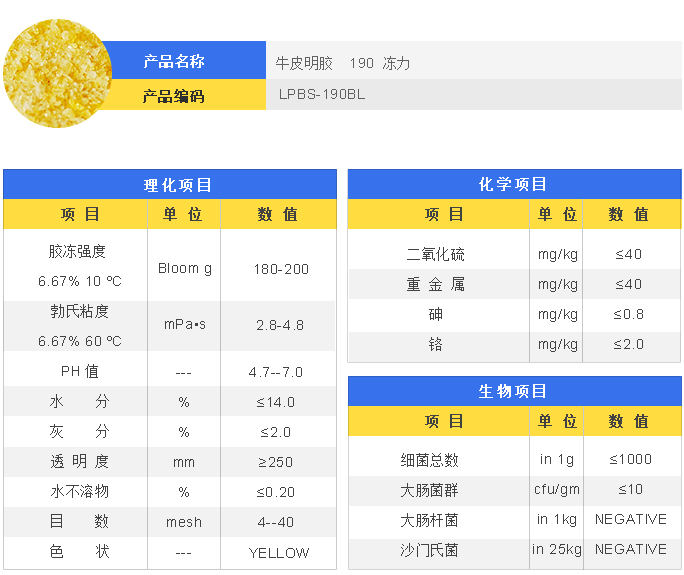Click the 理化项目 table header
The image size is (684, 575).
[x=170, y=185]
